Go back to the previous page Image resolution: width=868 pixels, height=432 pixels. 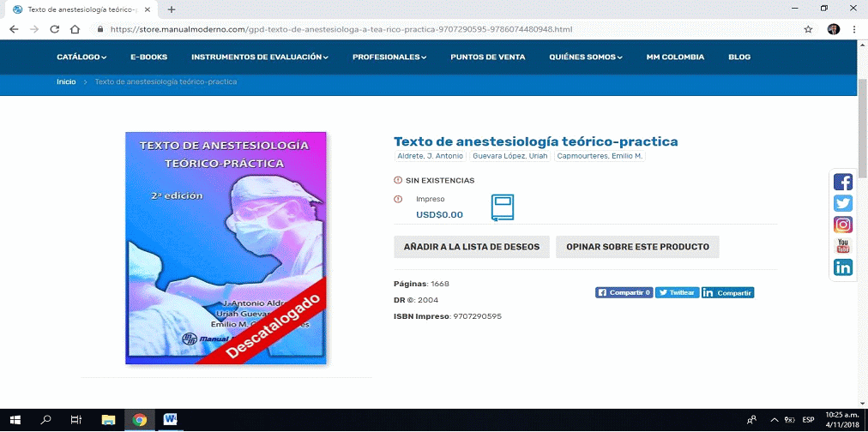click(14, 29)
